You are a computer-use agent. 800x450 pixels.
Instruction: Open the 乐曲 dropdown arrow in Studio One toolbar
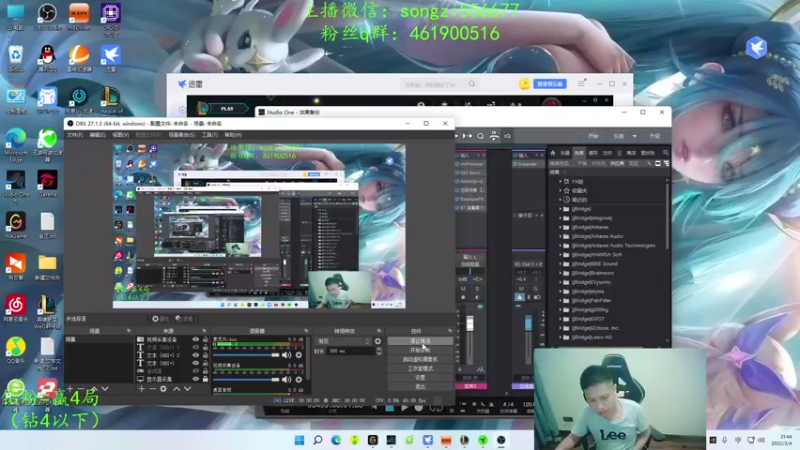pos(634,136)
